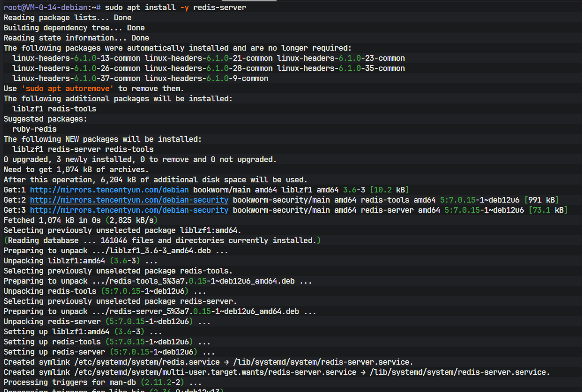The image size is (582, 392).
Task: Click the multi-user.target.wants/redis-server.service path
Action: coord(215,372)
